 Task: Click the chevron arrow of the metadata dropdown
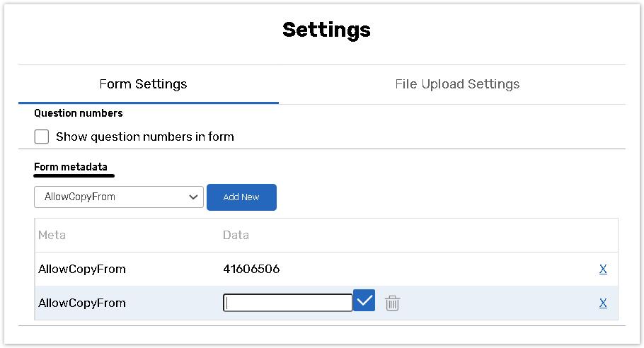point(194,197)
